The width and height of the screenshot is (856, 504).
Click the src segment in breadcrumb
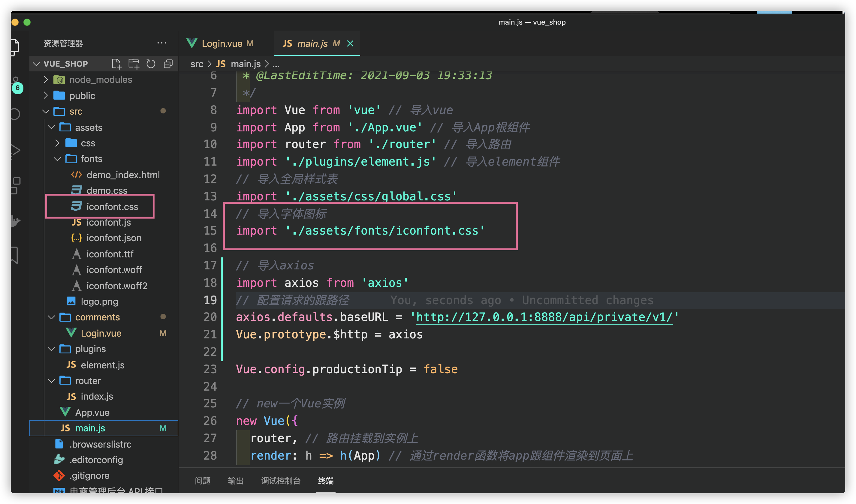click(197, 64)
